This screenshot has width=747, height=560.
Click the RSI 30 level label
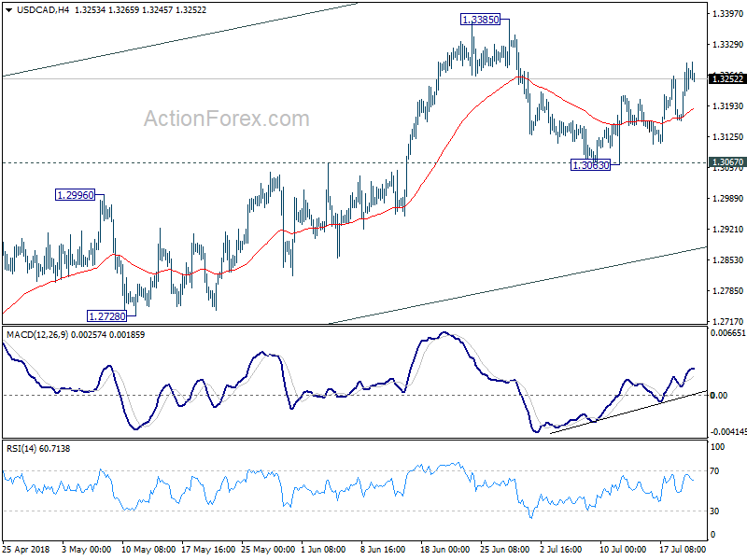point(714,511)
